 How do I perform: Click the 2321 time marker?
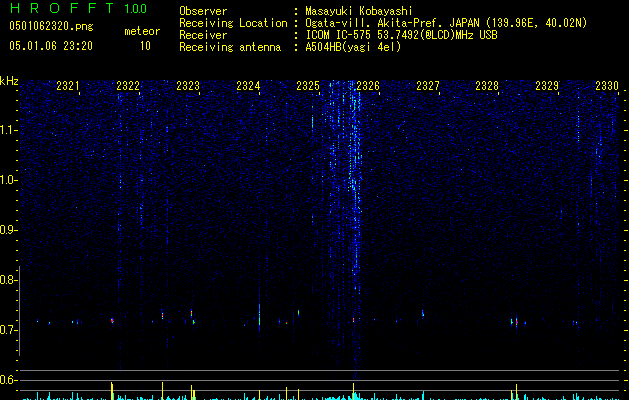tap(68, 86)
